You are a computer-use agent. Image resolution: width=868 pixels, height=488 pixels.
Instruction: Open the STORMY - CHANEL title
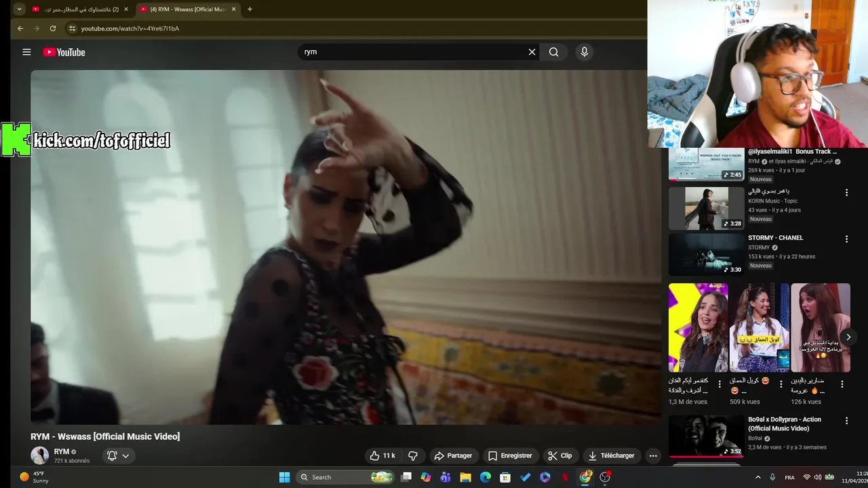(775, 238)
